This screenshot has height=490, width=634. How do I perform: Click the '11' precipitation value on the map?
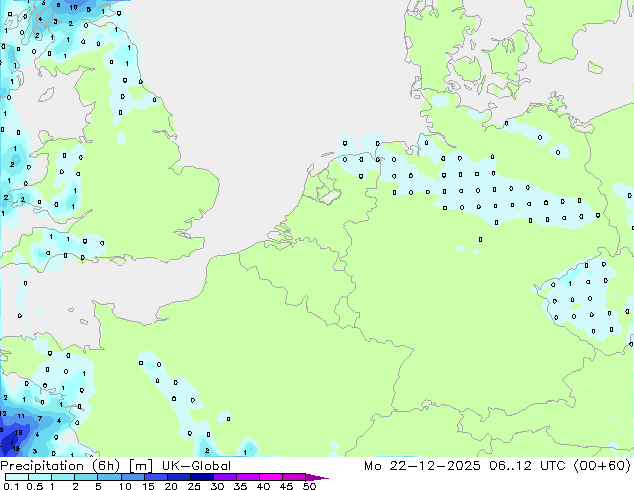pos(21,416)
